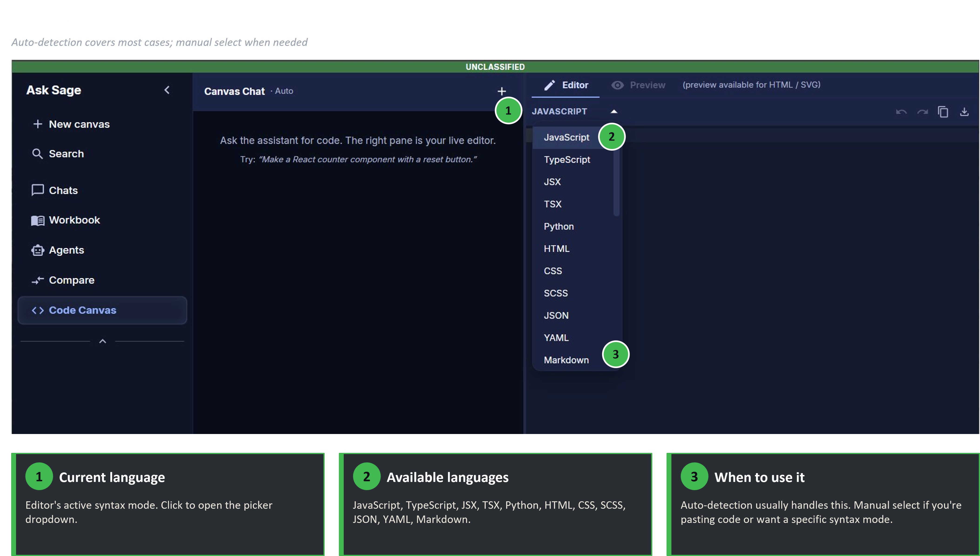The width and height of the screenshot is (980, 556).
Task: Click the Canvas Chat heading
Action: (x=234, y=92)
